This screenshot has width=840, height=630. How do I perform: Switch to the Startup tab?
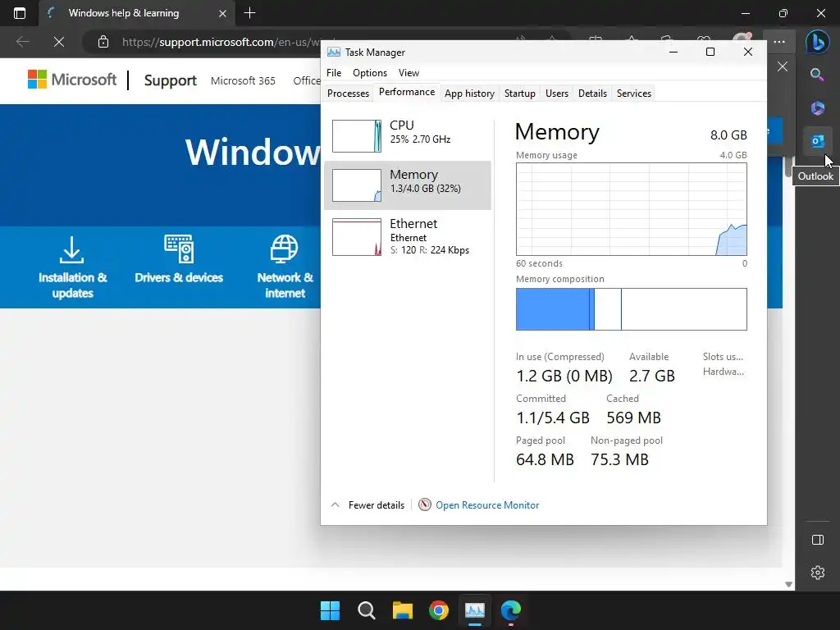tap(519, 94)
